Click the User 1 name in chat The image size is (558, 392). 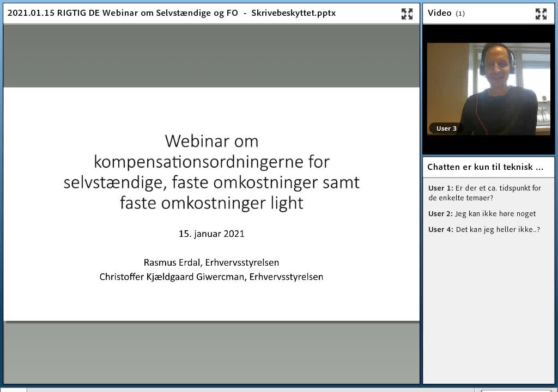click(x=440, y=188)
